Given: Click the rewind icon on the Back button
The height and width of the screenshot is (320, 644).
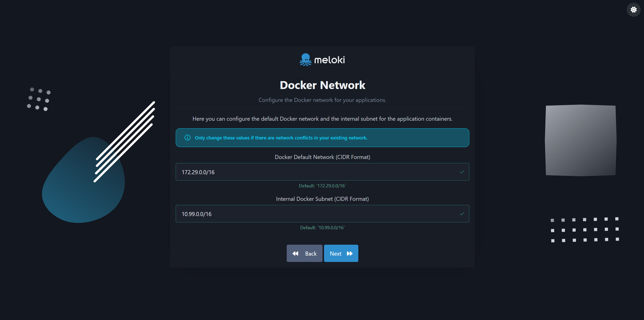Looking at the screenshot, I should point(295,253).
